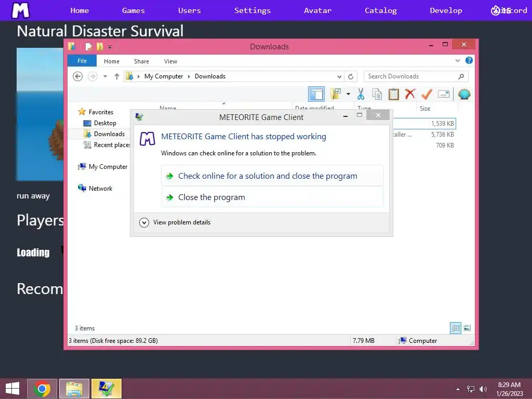
Task: Click the Cut scissors icon
Action: [361, 94]
